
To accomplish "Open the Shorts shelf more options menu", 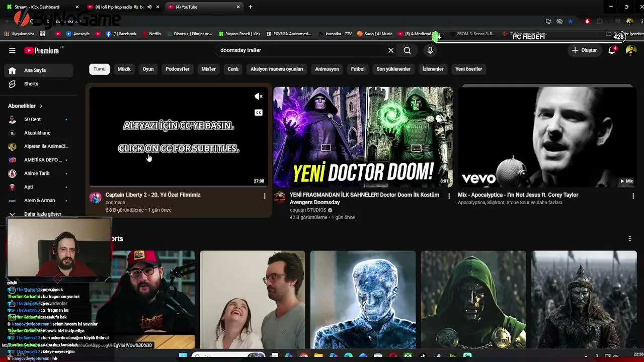I will pos(630,239).
